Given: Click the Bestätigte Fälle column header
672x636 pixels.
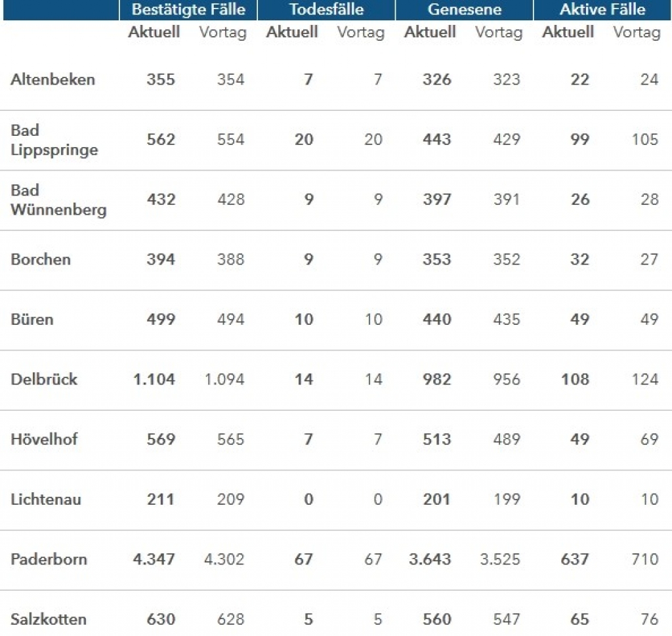Looking at the screenshot, I should (188, 9).
